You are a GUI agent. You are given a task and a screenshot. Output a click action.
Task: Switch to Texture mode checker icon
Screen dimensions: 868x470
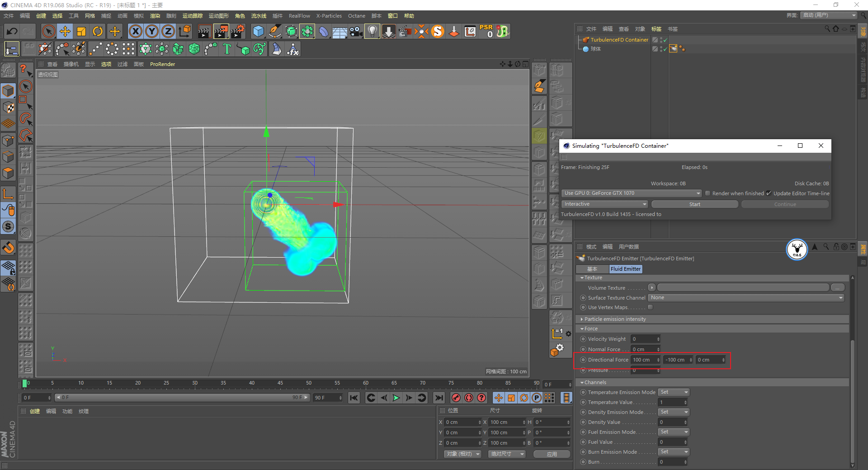click(8, 107)
